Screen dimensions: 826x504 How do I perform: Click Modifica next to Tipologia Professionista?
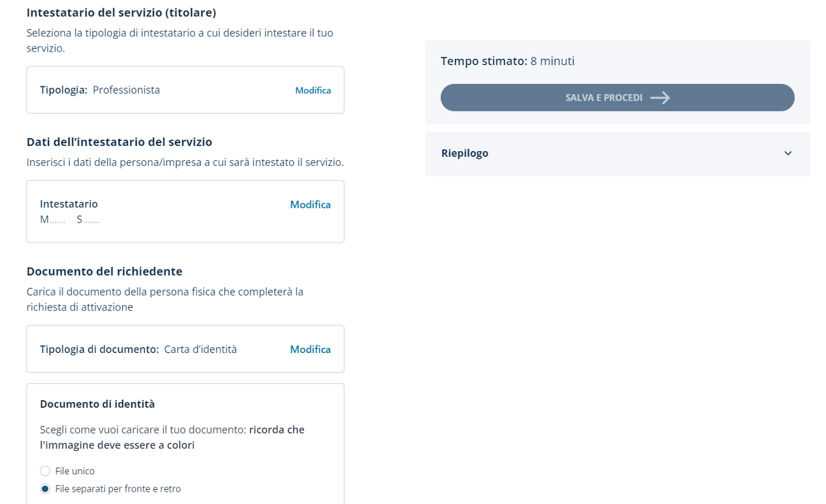[313, 90]
